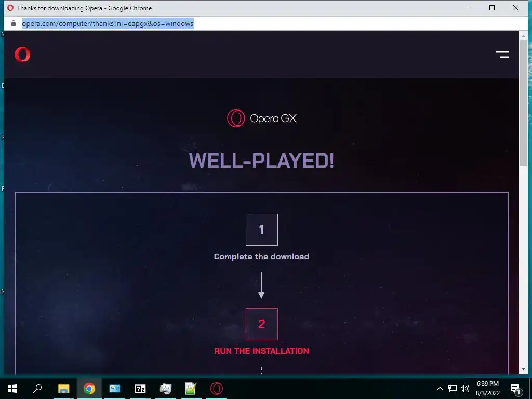Image resolution: width=532 pixels, height=399 pixels.
Task: Open the Opera GX taskbar icon
Action: click(217, 389)
